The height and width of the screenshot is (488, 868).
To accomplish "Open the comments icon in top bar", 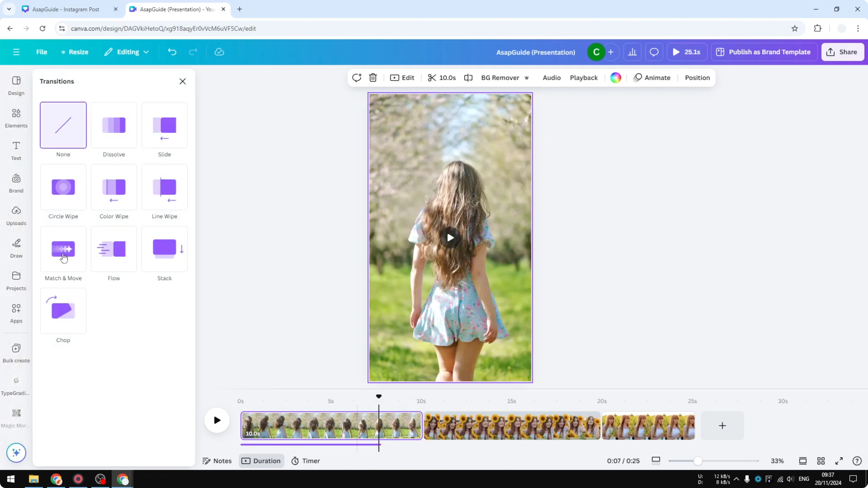I will coord(654,52).
